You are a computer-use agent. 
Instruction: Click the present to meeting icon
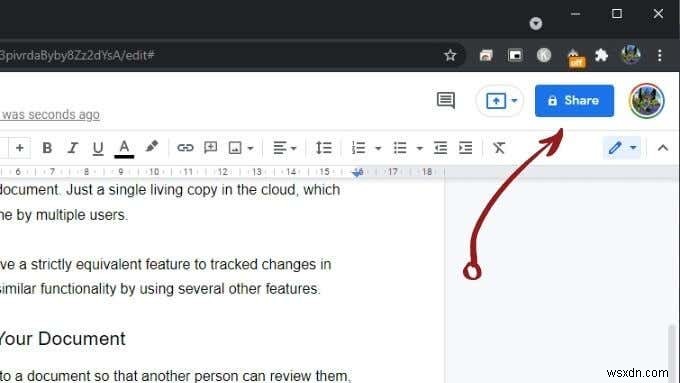point(496,101)
